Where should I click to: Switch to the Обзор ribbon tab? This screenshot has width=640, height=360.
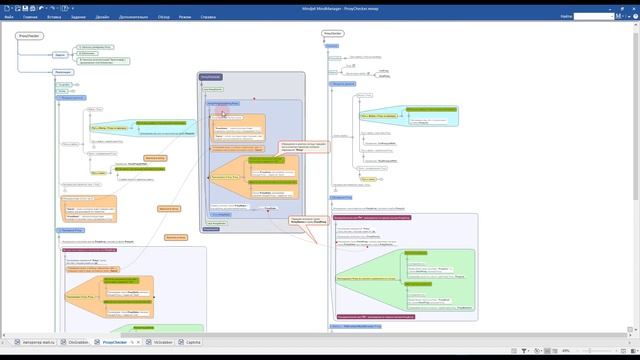164,17
